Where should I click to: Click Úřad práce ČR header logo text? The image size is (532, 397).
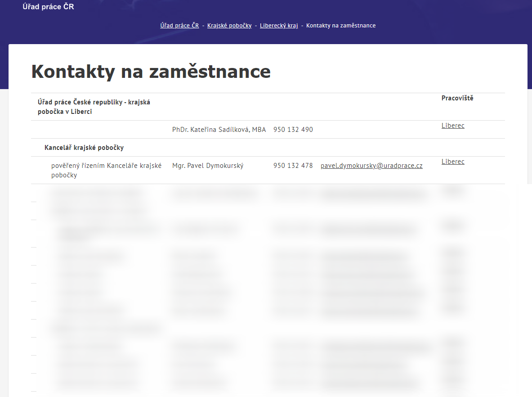click(48, 6)
